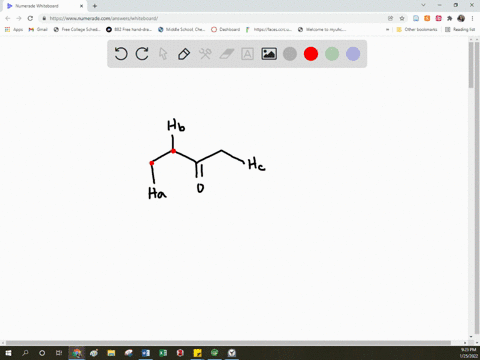The height and width of the screenshot is (360, 480).
Task: Open Windows taskbar search
Action: pos(25,353)
